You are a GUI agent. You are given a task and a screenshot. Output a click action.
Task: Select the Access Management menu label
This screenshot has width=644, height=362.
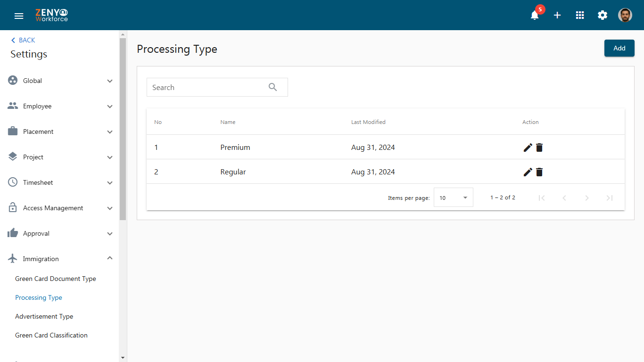53,208
